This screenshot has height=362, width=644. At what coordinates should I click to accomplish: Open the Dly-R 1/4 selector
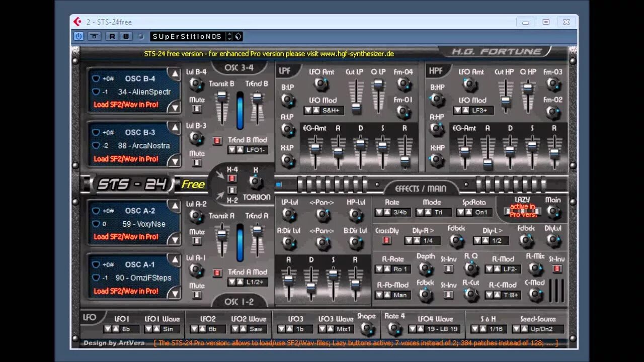[422, 241]
